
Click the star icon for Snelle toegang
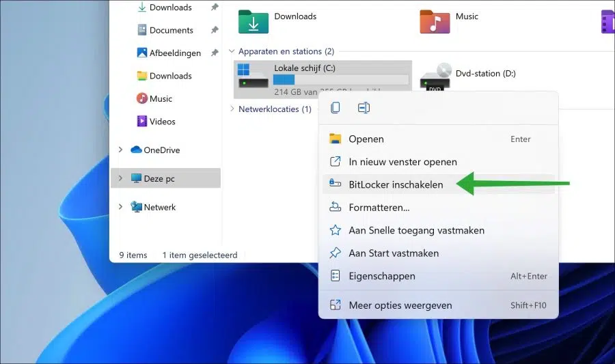[336, 230]
